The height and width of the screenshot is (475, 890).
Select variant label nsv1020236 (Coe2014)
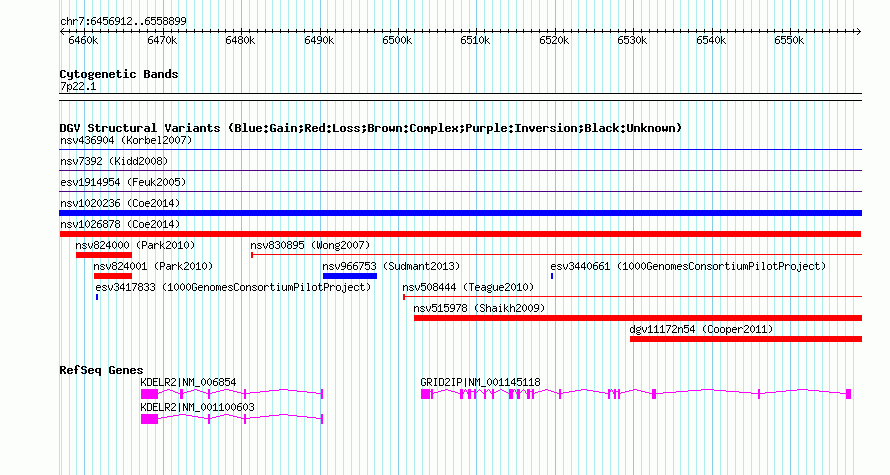(x=120, y=203)
